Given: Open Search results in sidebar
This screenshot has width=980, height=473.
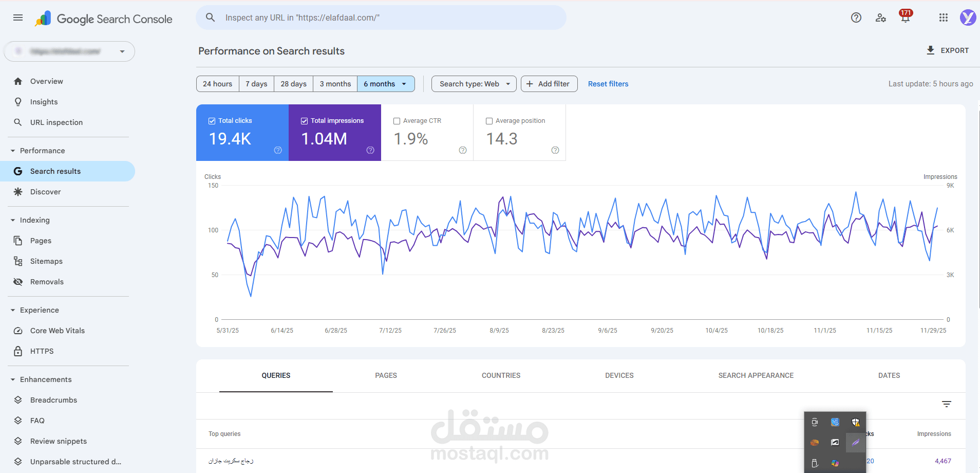Looking at the screenshot, I should point(67,171).
